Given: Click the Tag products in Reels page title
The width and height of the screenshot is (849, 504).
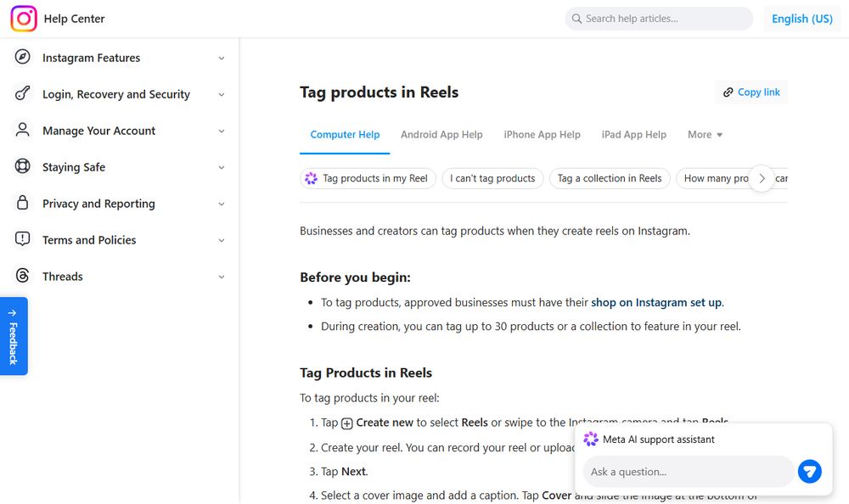Looking at the screenshot, I should click(x=379, y=92).
